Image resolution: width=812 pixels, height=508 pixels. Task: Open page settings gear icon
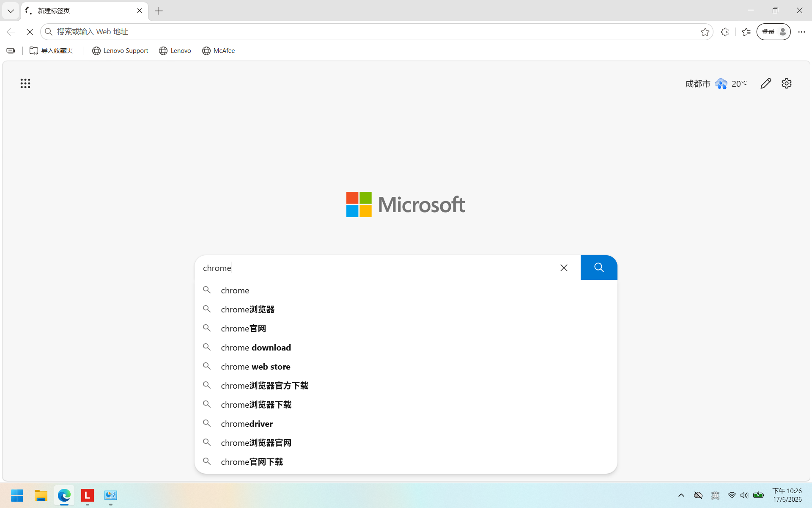coord(787,83)
